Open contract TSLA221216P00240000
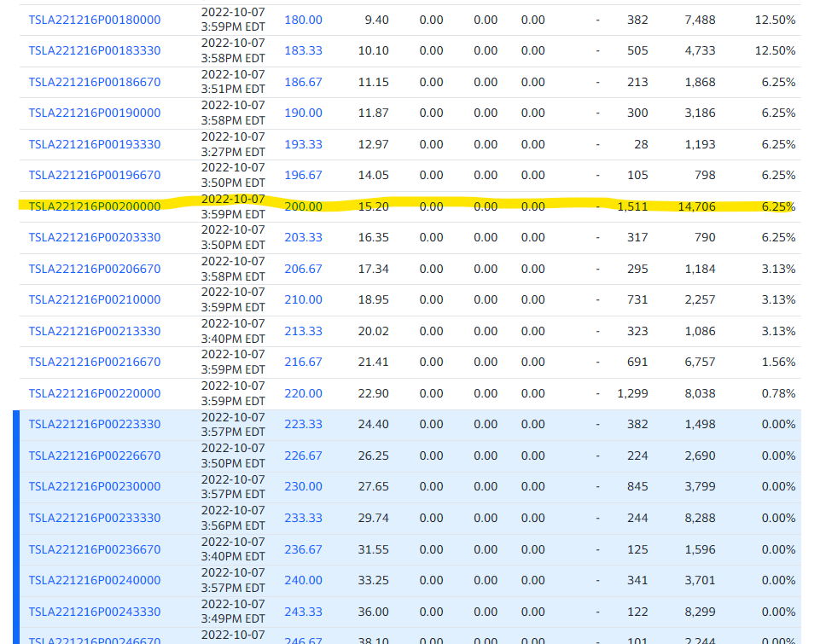826x644 pixels. (x=95, y=580)
